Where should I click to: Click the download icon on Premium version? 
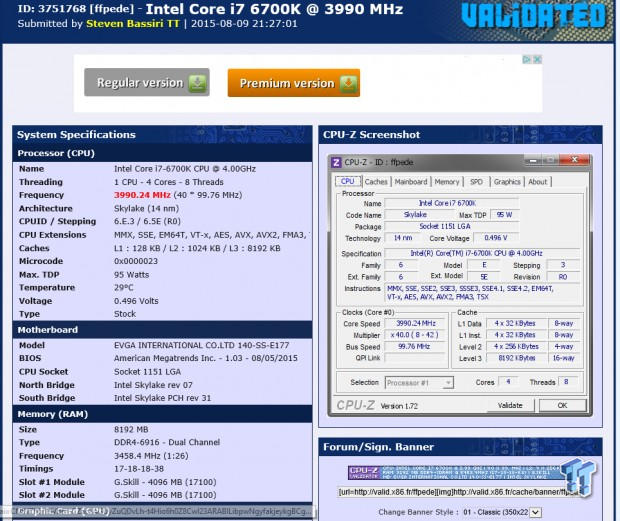348,83
